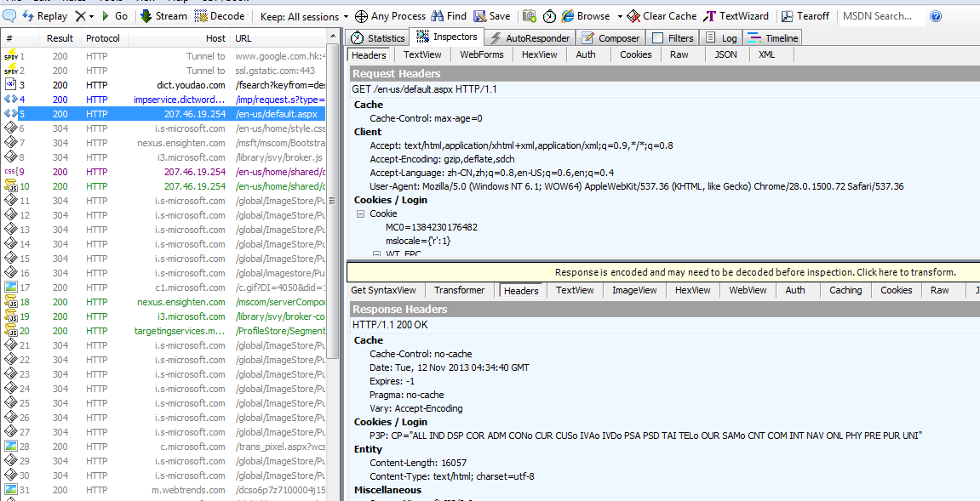The image size is (980, 501).
Task: Open help with the blue question icon
Action: (x=936, y=16)
